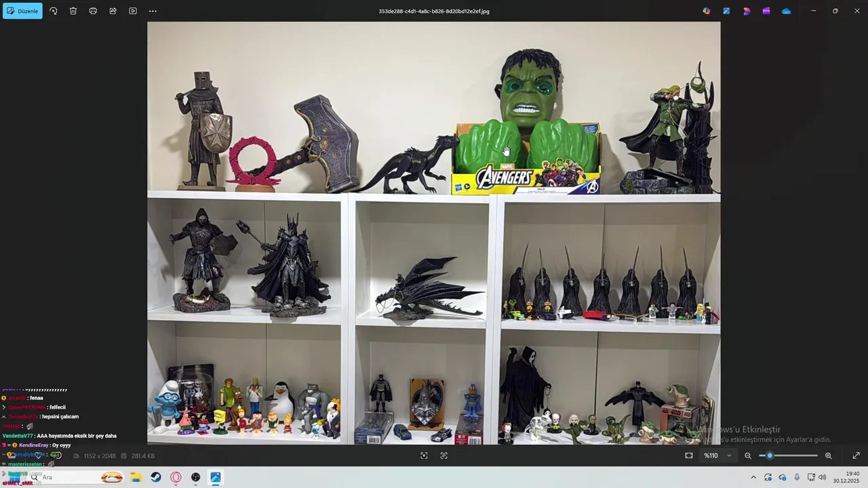This screenshot has width=868, height=488.
Task: Open Opera GX from the taskbar
Action: (x=176, y=477)
